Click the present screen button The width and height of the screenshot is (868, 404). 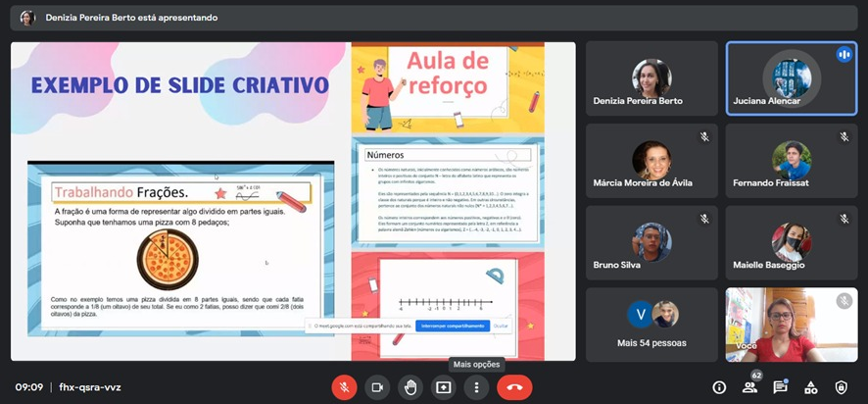click(x=443, y=387)
